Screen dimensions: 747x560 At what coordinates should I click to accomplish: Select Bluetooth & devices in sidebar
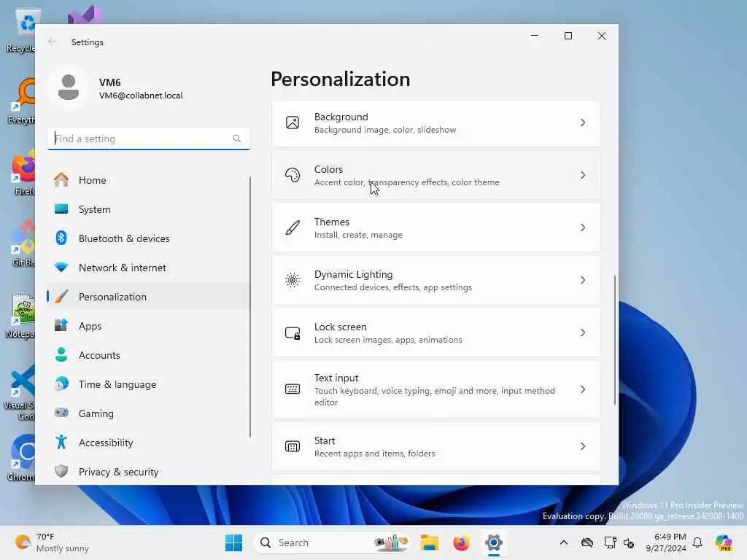coord(148,238)
